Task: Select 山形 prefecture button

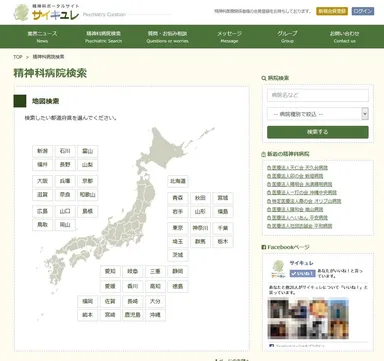Action: pyautogui.click(x=200, y=212)
